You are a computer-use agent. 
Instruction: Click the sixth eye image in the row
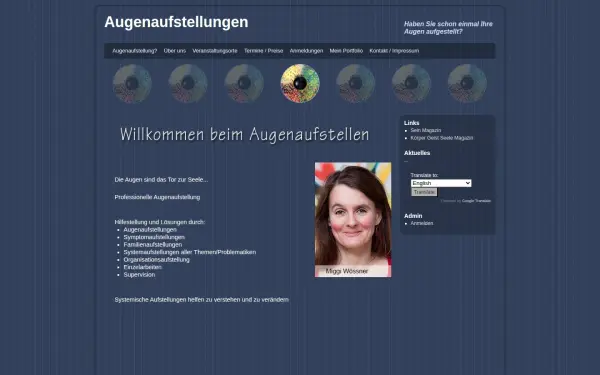coord(411,83)
